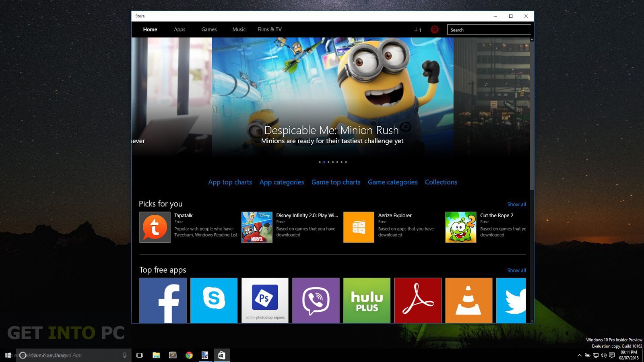
Task: Open the Music tab
Action: click(x=239, y=29)
